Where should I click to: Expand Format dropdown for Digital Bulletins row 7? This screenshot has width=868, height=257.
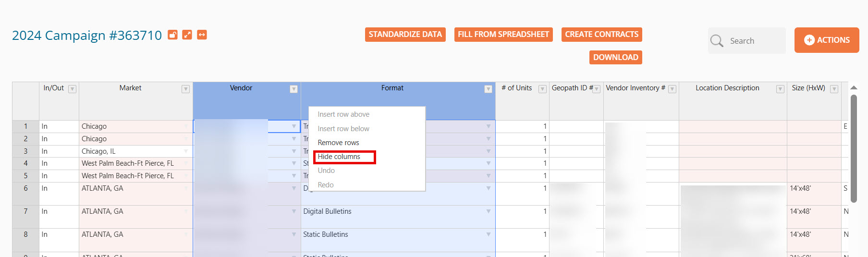[x=488, y=211]
